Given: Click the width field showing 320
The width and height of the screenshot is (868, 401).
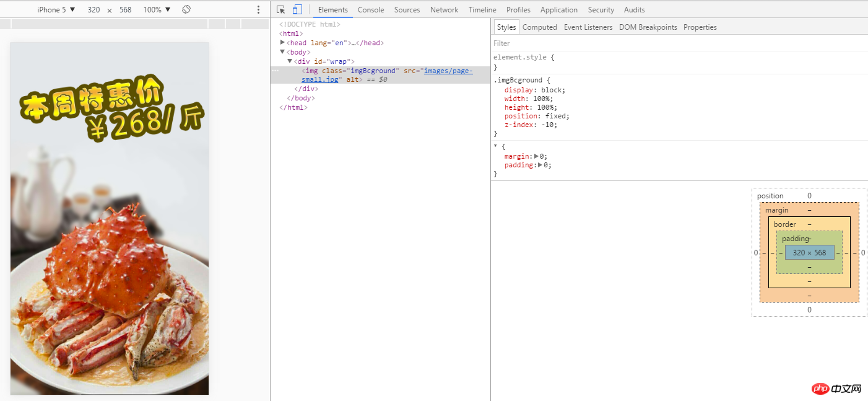Looking at the screenshot, I should tap(93, 10).
